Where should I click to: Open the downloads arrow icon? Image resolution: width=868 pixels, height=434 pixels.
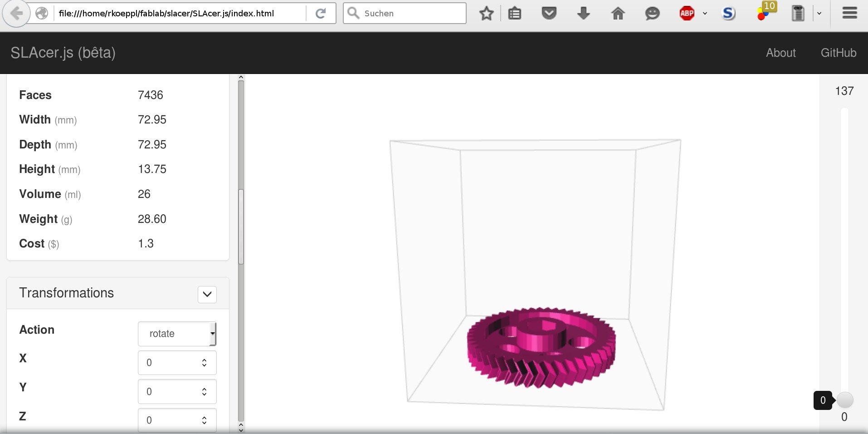point(583,14)
